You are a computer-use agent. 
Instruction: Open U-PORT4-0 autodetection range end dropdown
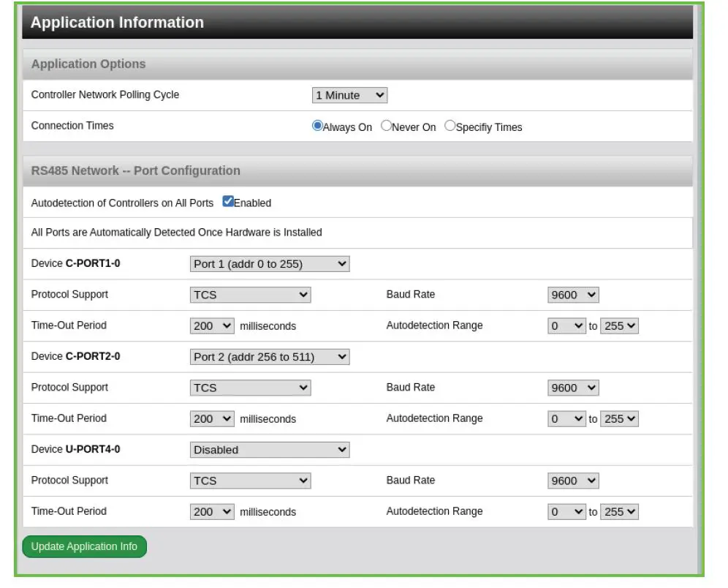[619, 511]
